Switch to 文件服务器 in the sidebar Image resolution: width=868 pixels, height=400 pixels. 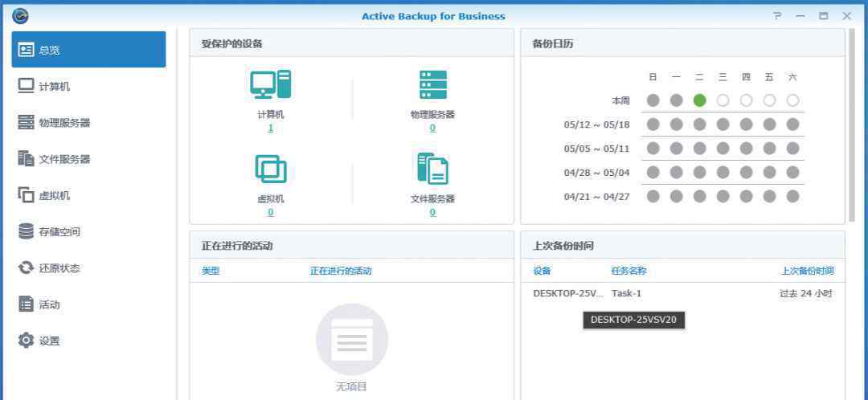[64, 159]
